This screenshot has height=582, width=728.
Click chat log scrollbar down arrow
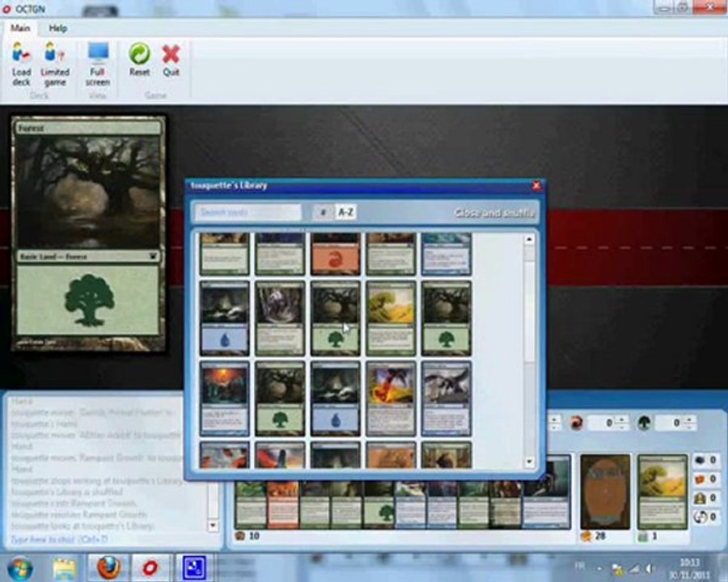[x=213, y=526]
